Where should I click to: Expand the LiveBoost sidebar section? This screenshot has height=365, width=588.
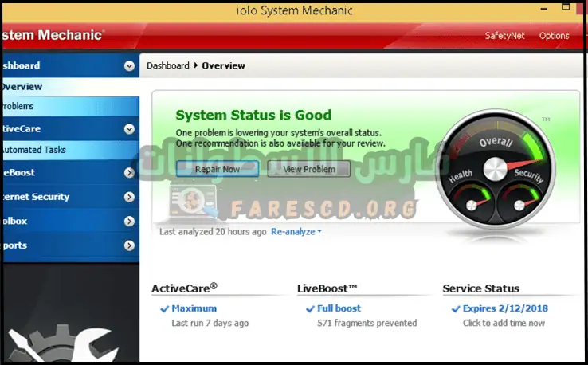coord(129,173)
